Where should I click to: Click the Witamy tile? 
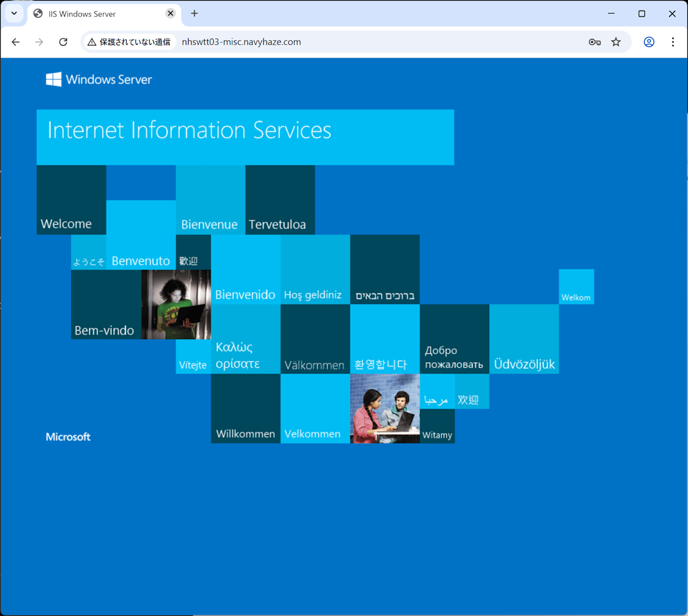tap(437, 426)
